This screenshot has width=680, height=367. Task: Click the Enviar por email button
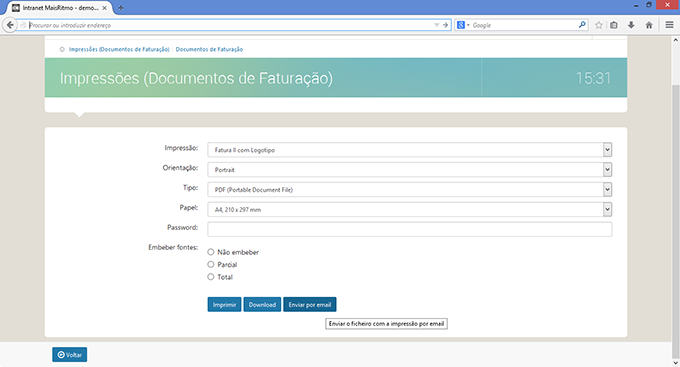[310, 305]
